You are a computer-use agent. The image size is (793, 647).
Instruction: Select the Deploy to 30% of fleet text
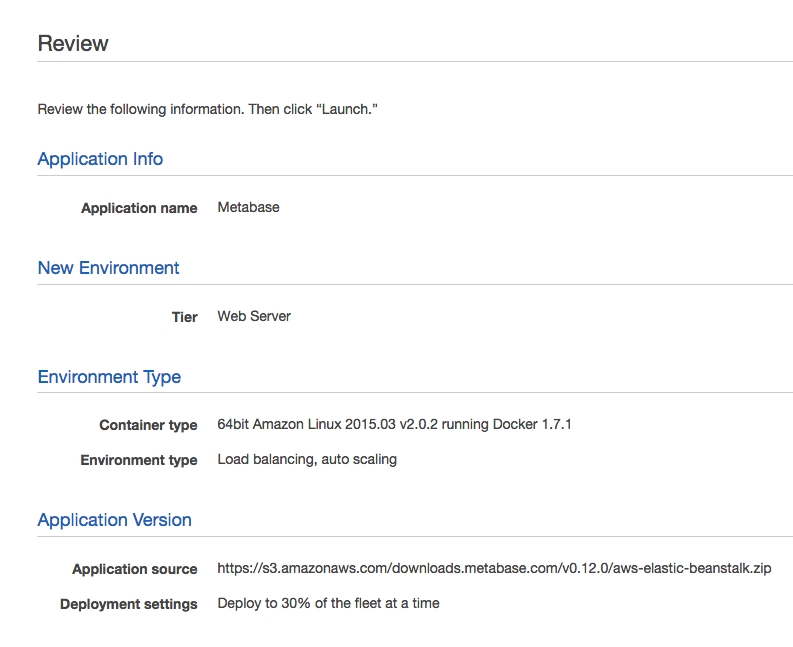pyautogui.click(x=328, y=603)
